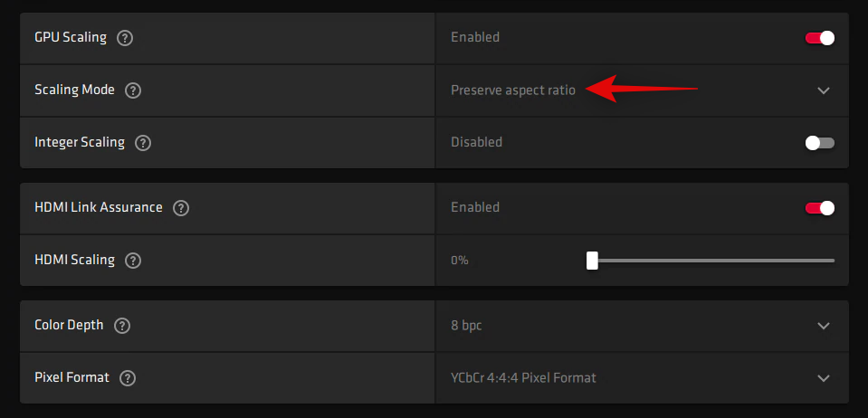Viewport: 868px width, 418px height.
Task: Click the GPU Scaling help icon
Action: (126, 38)
